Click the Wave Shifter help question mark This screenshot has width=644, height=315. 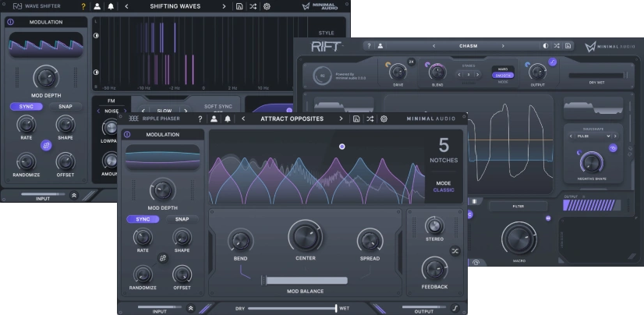click(83, 6)
